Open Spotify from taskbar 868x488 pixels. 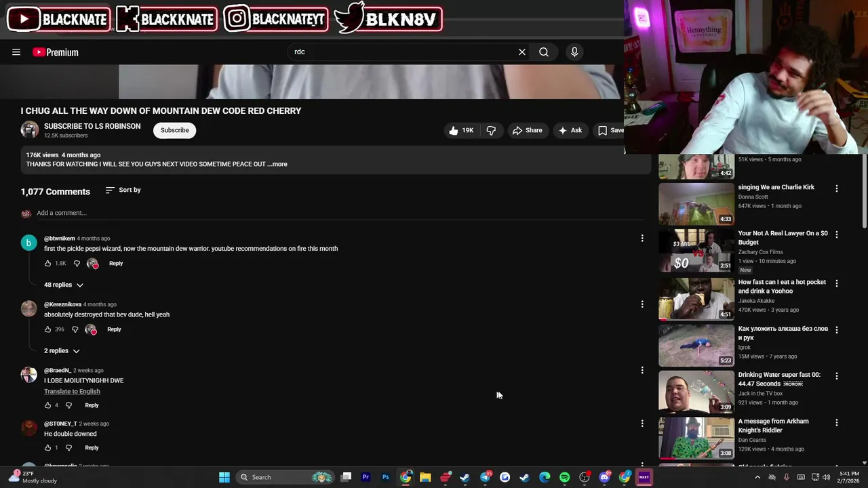[564, 477]
